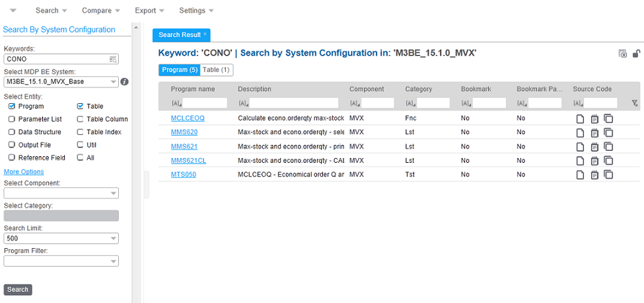644x303 pixels.
Task: Click the keyword lookup icon in Keywords field
Action: pos(112,59)
